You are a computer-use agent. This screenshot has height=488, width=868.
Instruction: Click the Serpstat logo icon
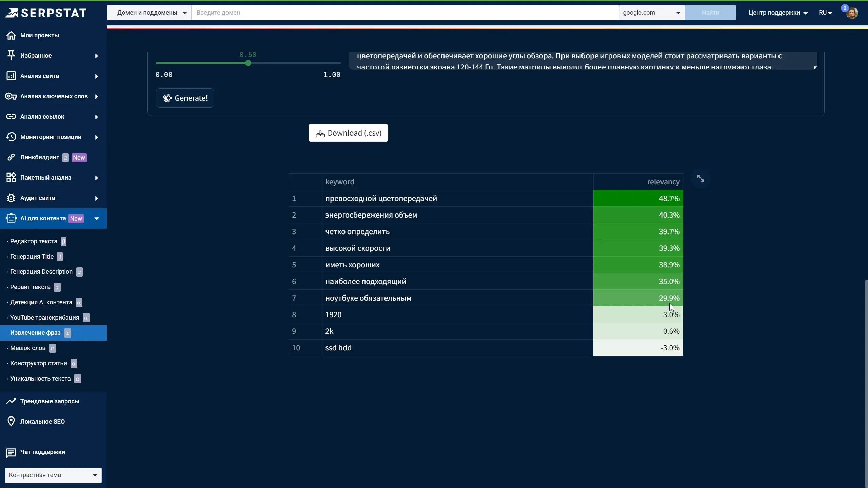click(12, 13)
